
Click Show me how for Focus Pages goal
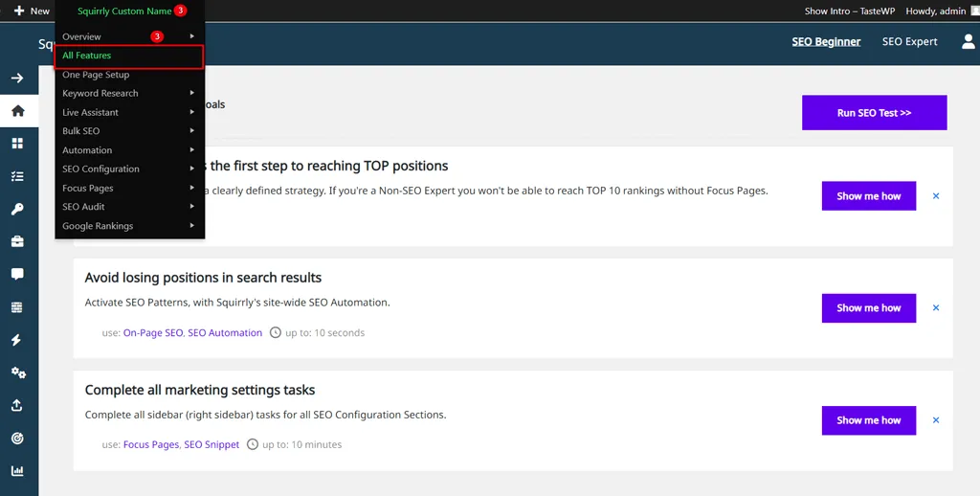point(869,195)
